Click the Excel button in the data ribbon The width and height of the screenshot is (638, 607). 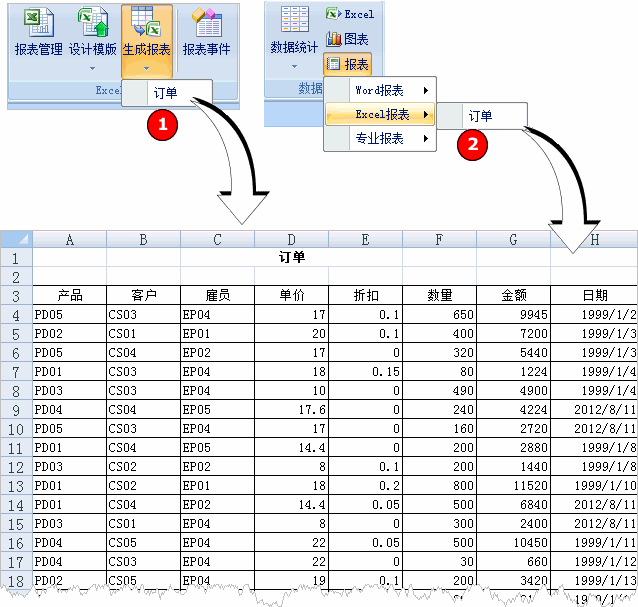tap(350, 14)
